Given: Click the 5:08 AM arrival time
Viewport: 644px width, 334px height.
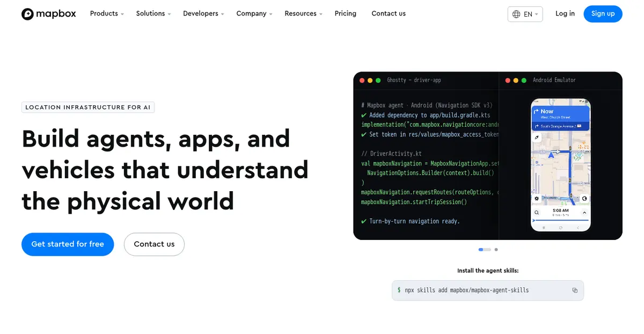Looking at the screenshot, I should tap(560, 210).
